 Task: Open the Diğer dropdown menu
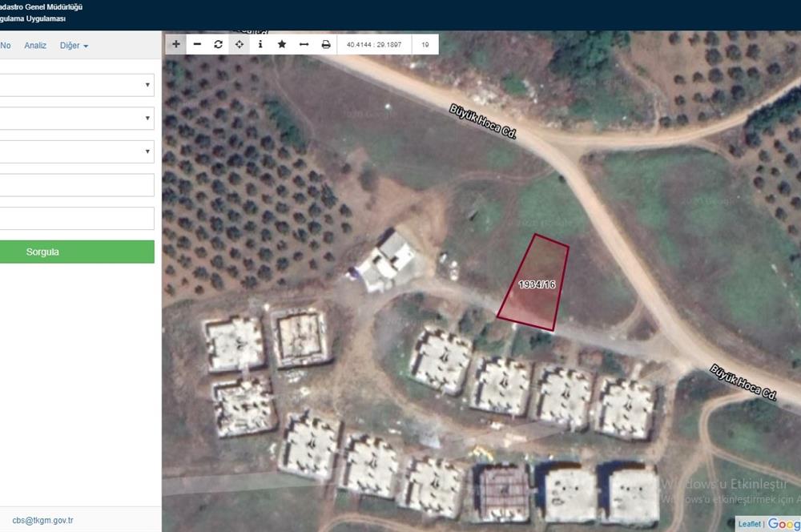click(74, 46)
